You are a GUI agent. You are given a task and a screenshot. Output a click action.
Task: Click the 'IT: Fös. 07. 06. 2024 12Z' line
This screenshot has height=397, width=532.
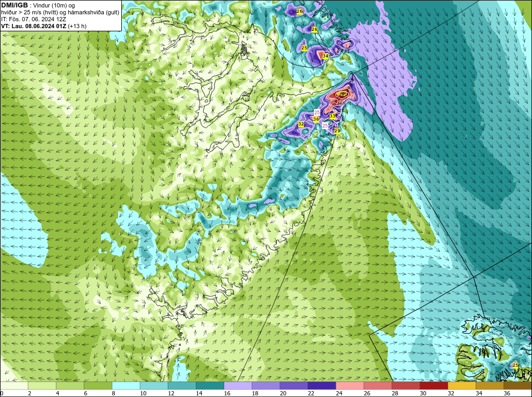pos(34,19)
